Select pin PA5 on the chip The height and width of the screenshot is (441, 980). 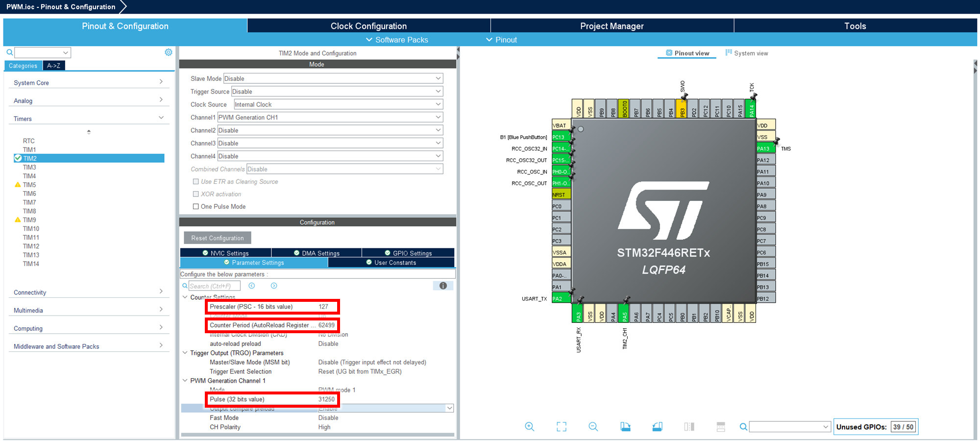click(x=625, y=313)
